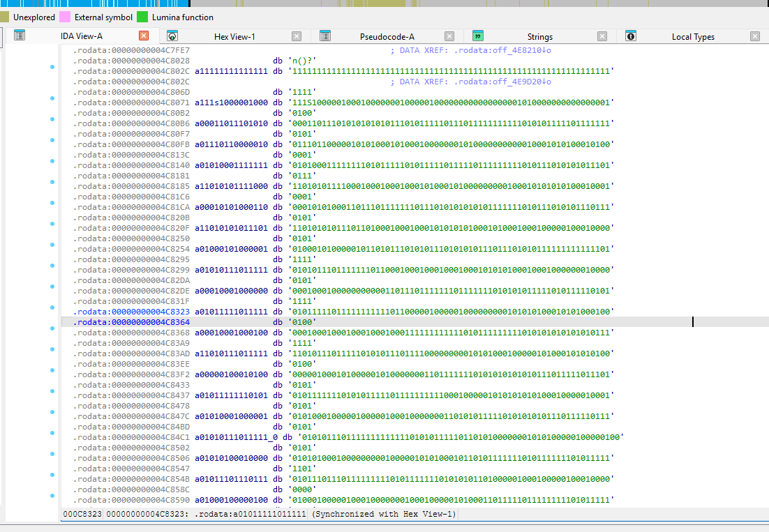Close the IDA View-A tab
This screenshot has width=769, height=532.
pyautogui.click(x=144, y=36)
